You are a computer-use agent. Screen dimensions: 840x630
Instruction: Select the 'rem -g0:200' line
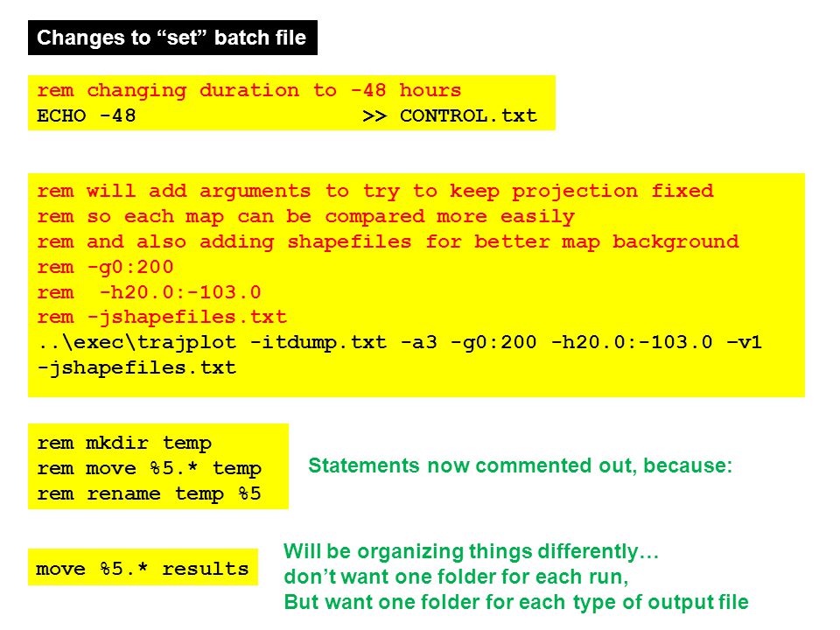tap(106, 268)
